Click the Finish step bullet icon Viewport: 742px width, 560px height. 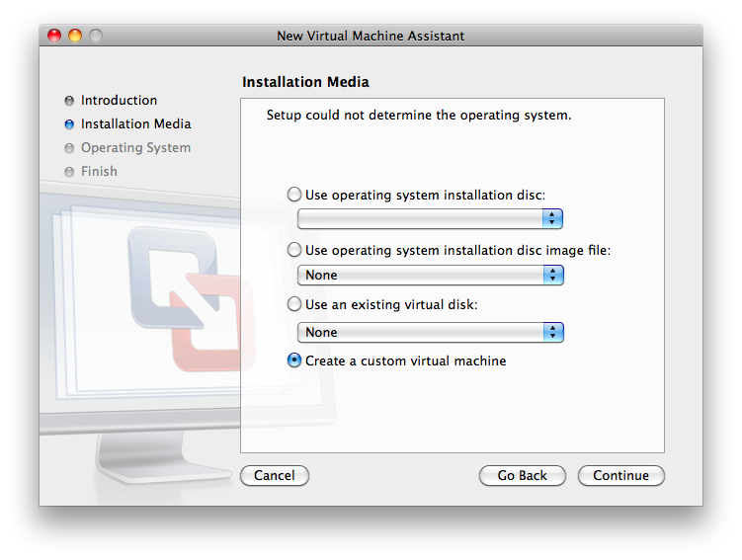(69, 172)
